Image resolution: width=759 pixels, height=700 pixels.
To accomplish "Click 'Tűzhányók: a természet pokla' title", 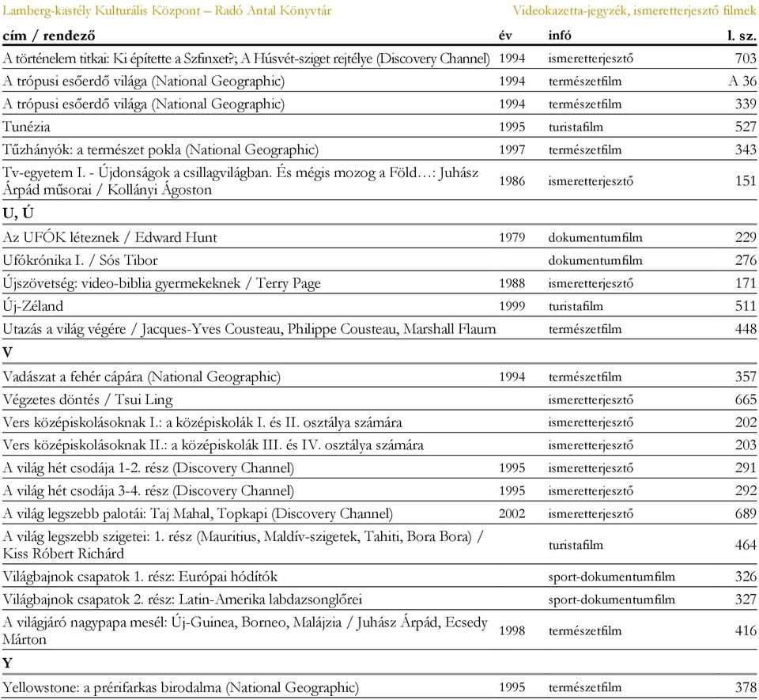I will tap(92, 150).
